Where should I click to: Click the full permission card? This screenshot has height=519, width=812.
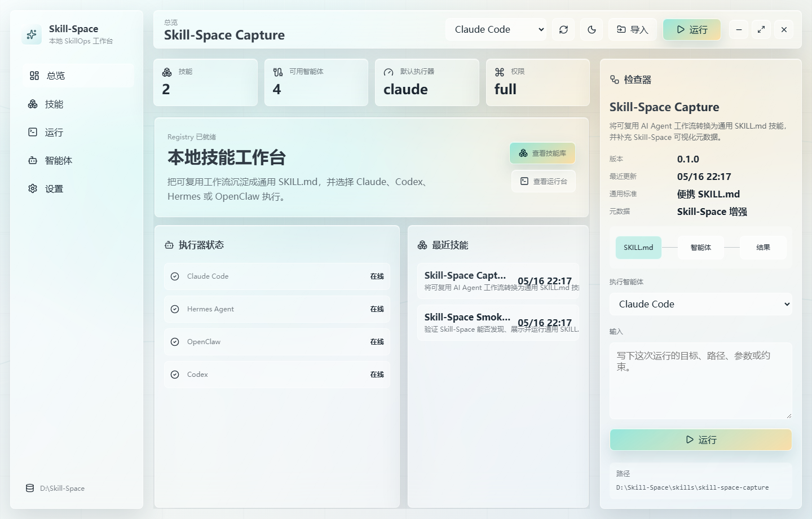(x=538, y=82)
